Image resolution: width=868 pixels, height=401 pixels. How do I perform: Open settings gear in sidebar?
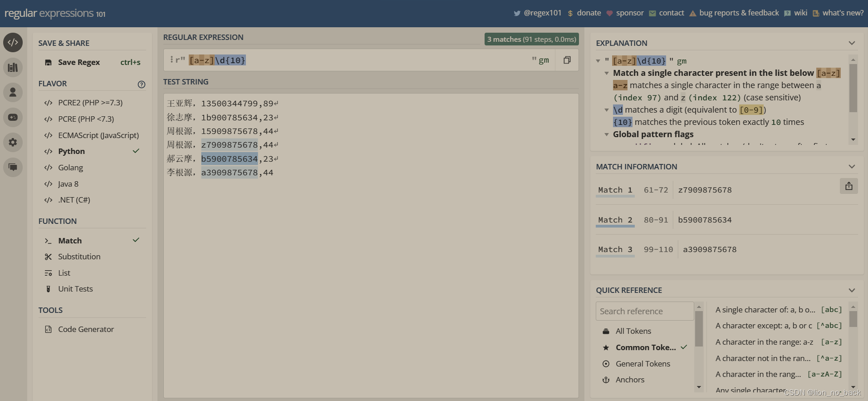pyautogui.click(x=13, y=142)
